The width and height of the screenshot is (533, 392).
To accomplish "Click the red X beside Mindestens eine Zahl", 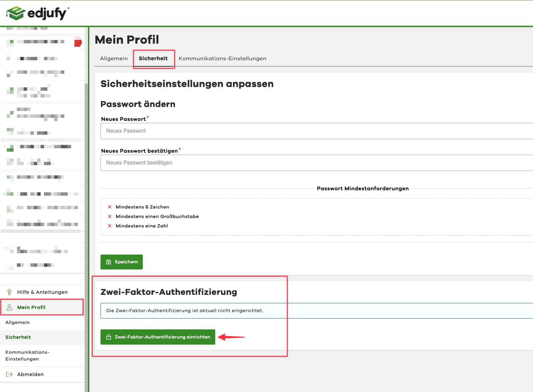I will [110, 226].
